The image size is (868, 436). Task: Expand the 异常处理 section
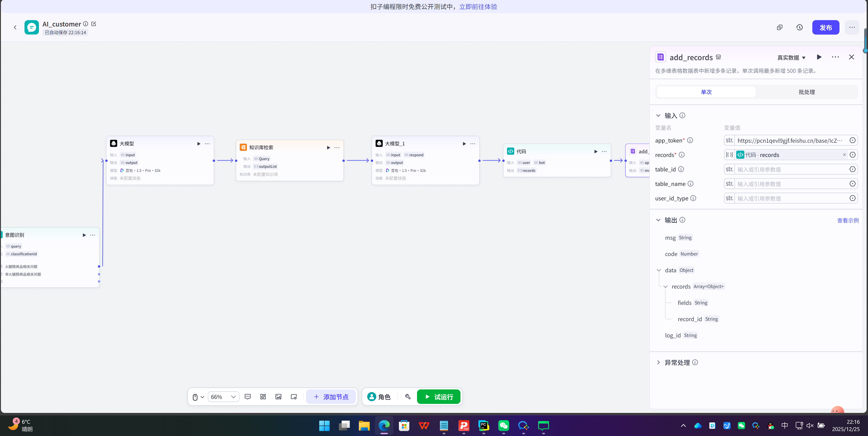pos(658,362)
